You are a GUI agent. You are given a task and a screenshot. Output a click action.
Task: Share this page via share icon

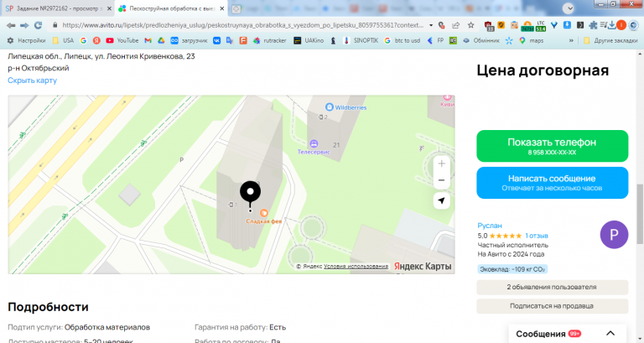[x=456, y=25]
